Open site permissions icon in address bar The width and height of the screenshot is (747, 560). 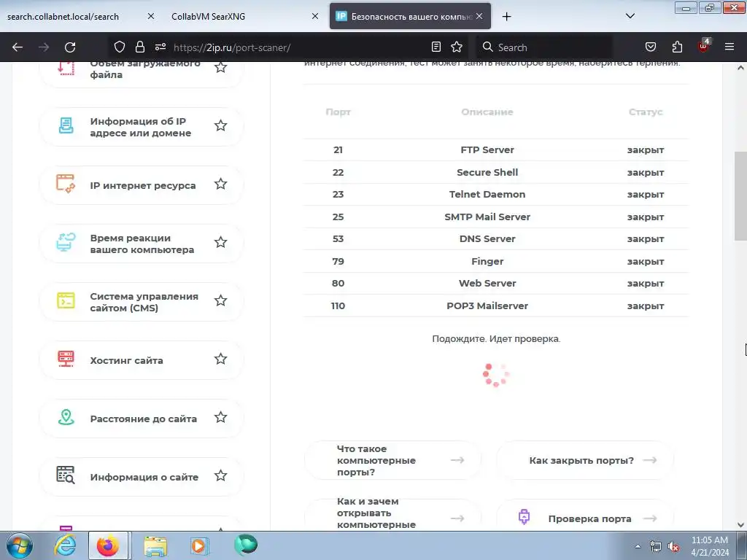[x=160, y=47]
